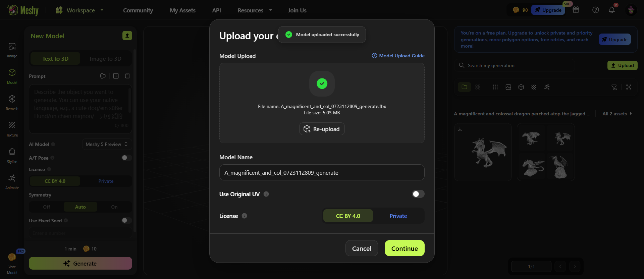Open the My Assets menu item
The image size is (644, 279).
click(182, 10)
